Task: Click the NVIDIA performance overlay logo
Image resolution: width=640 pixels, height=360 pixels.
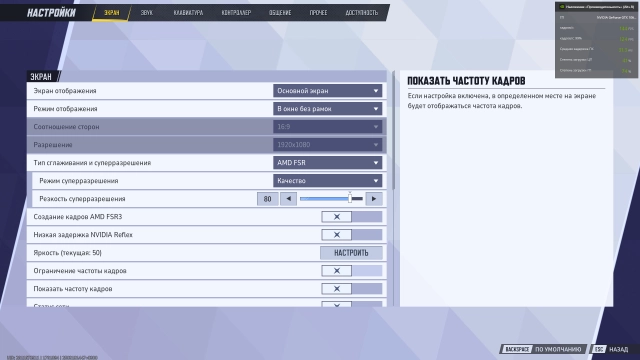Action: [562, 7]
